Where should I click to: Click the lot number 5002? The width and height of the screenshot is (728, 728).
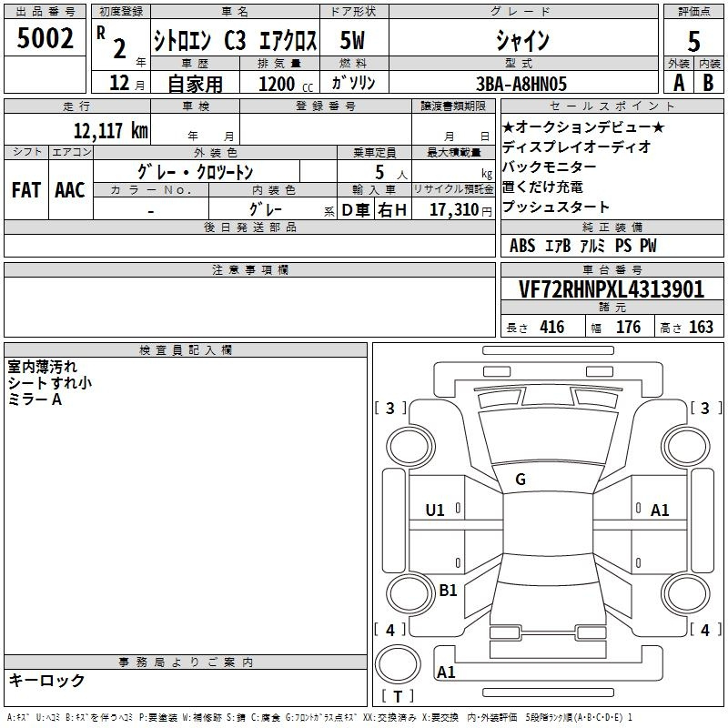(x=45, y=38)
